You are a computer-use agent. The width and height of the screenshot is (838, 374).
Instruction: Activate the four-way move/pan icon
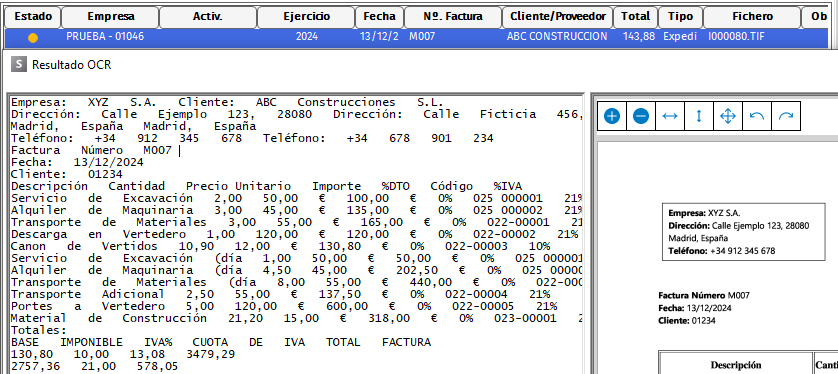tap(728, 116)
